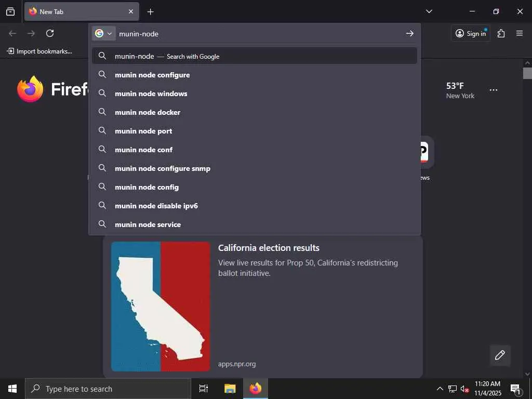Click into the address bar text munin-node
Screen dimensions: 532x399
[x=139, y=34]
